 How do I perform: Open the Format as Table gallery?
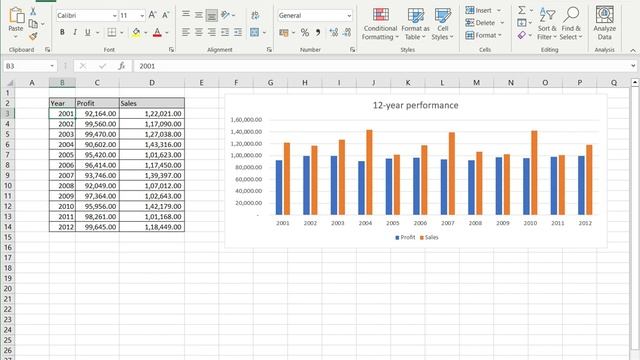[x=416, y=24]
